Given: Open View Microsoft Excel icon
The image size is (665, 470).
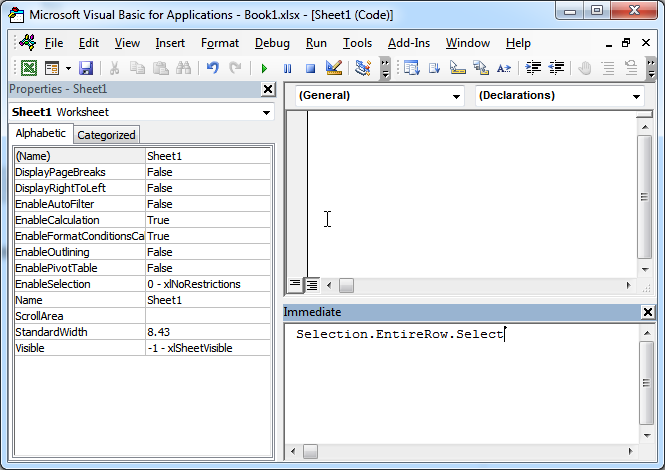Looking at the screenshot, I should 29,68.
